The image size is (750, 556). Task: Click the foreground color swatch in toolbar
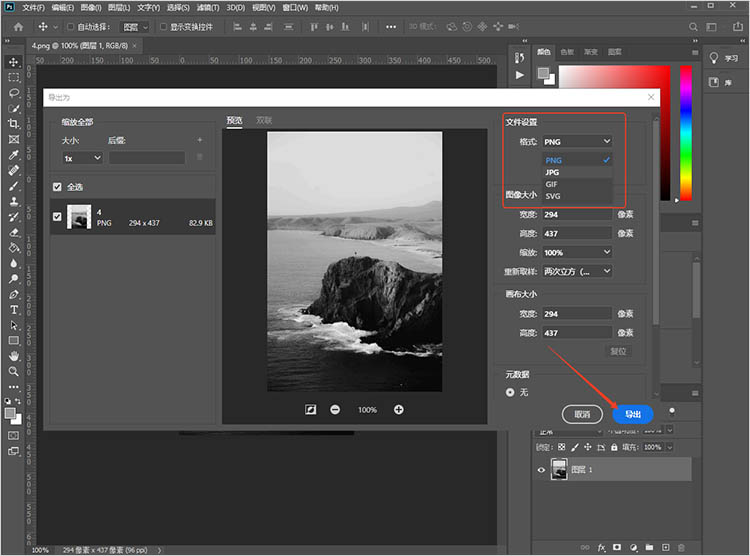coord(10,413)
